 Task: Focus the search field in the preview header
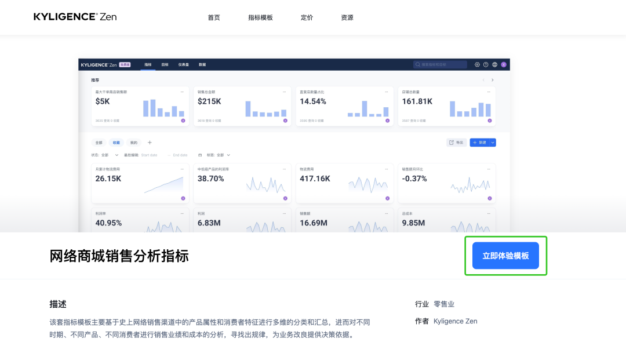click(440, 65)
